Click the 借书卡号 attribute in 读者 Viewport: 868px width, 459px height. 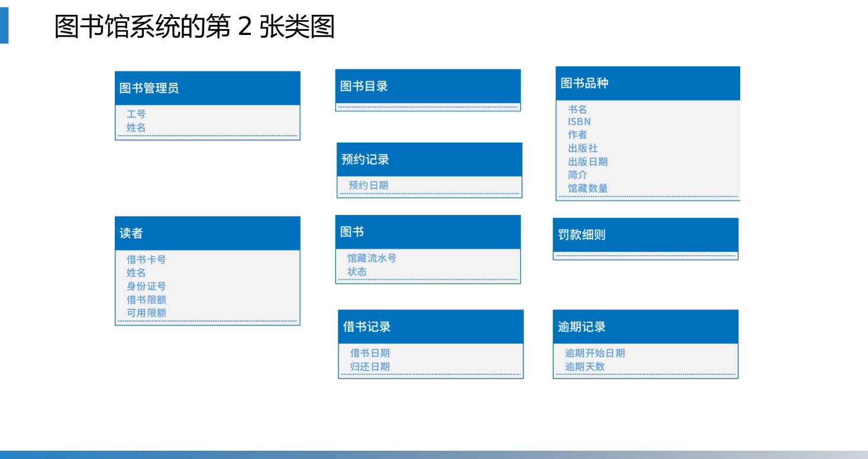146,259
